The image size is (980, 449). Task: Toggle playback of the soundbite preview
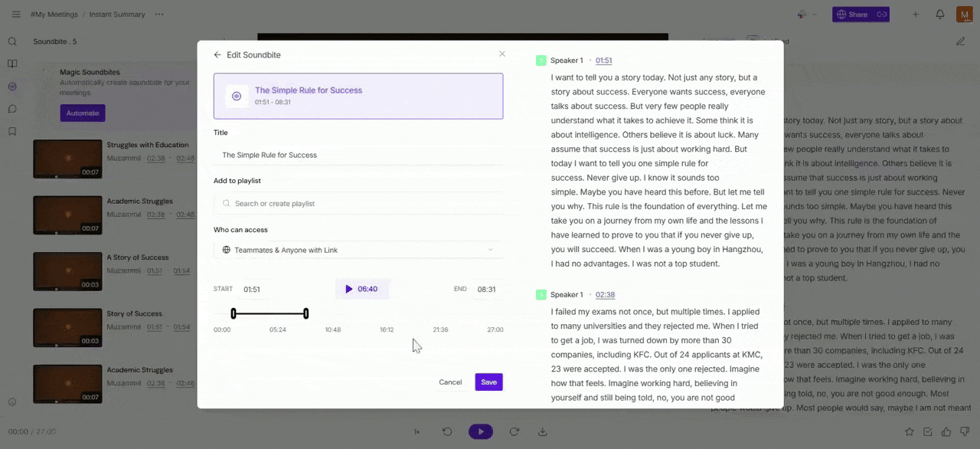(x=349, y=289)
